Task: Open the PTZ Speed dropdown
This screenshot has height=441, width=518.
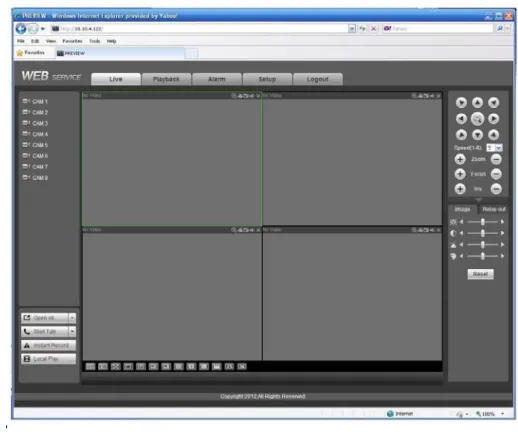Action: [x=494, y=148]
